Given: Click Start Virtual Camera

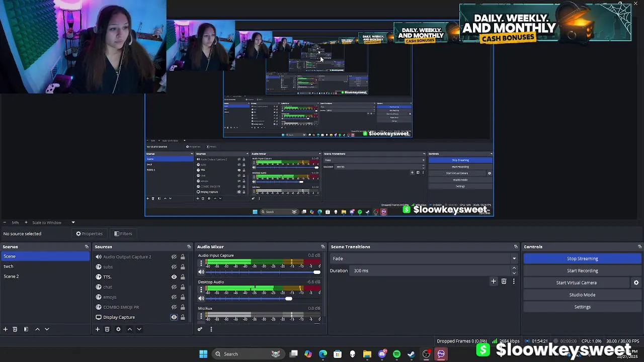Looking at the screenshot, I should click(577, 283).
